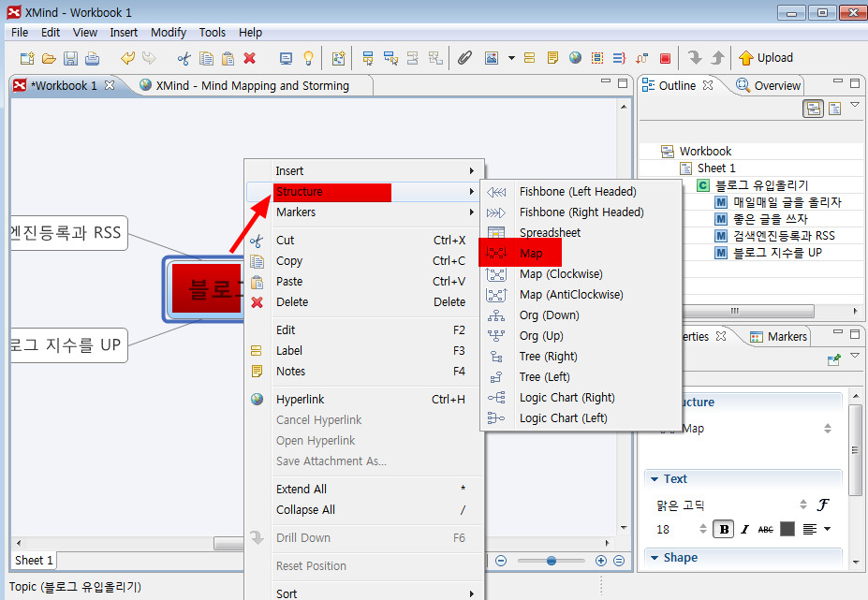Click the Upload arrow icon
The width and height of the screenshot is (868, 600).
746,58
